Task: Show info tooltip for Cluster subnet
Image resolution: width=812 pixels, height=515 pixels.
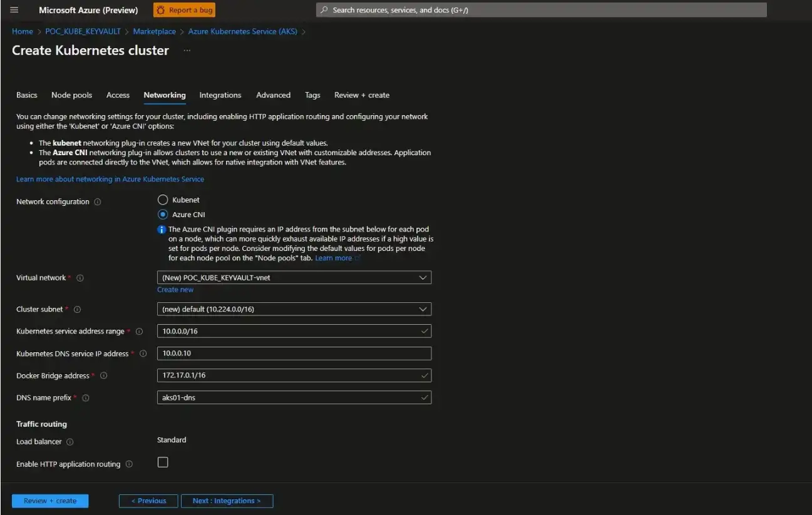Action: pyautogui.click(x=78, y=310)
